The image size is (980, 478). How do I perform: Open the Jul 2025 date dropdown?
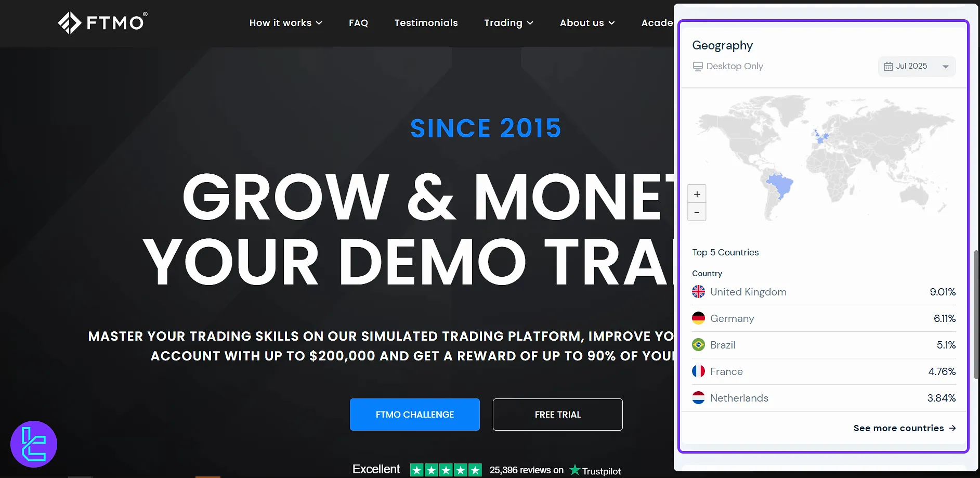click(917, 67)
